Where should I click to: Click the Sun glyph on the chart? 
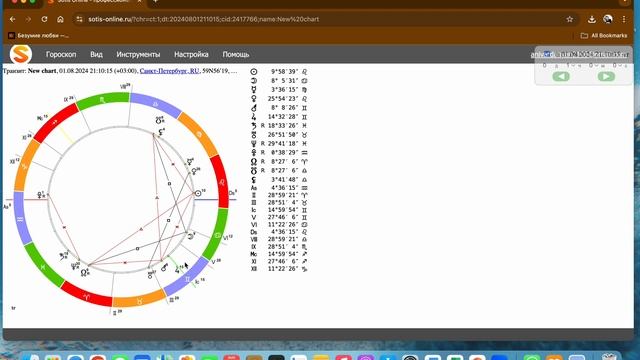(198, 193)
